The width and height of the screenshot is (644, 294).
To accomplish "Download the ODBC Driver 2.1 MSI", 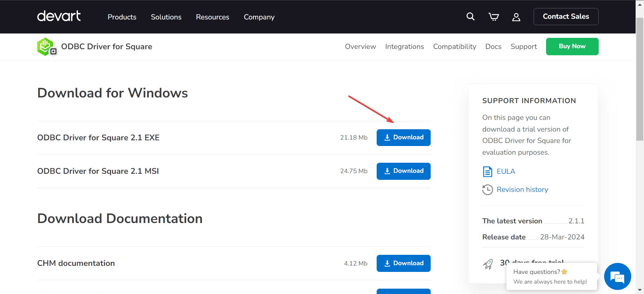I will [404, 171].
